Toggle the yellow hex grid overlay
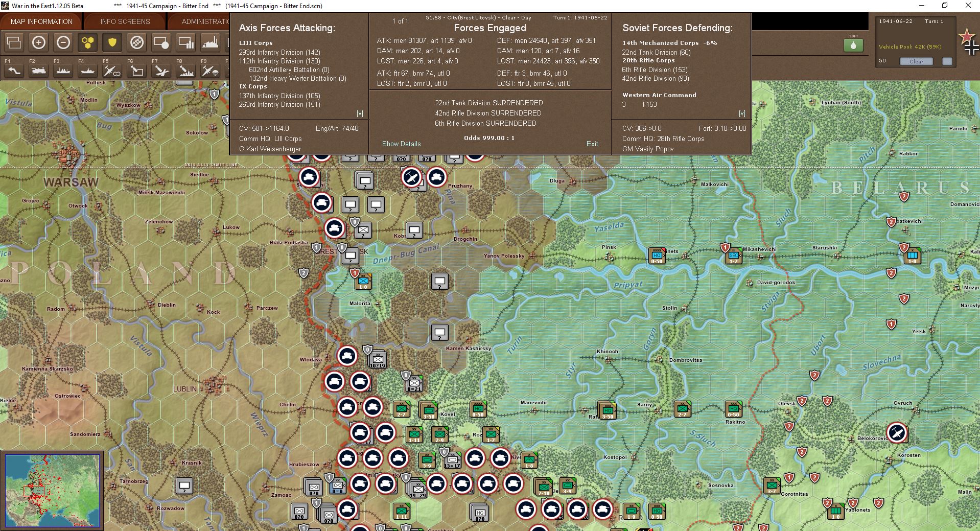 point(88,42)
